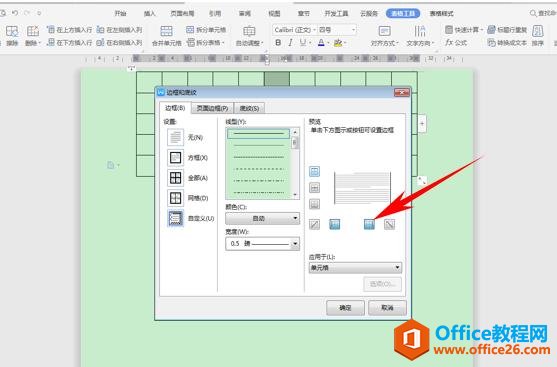Click the undo arrow in quick access

[15, 13]
